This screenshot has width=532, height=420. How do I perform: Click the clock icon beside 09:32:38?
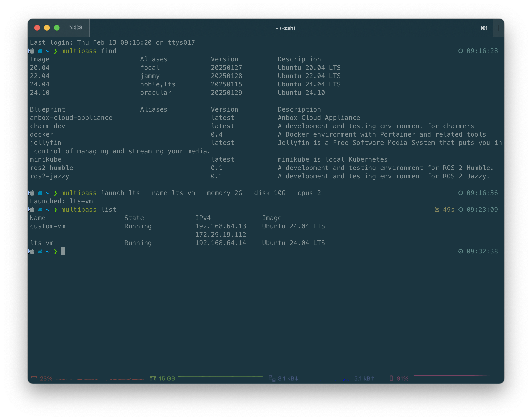tap(461, 251)
